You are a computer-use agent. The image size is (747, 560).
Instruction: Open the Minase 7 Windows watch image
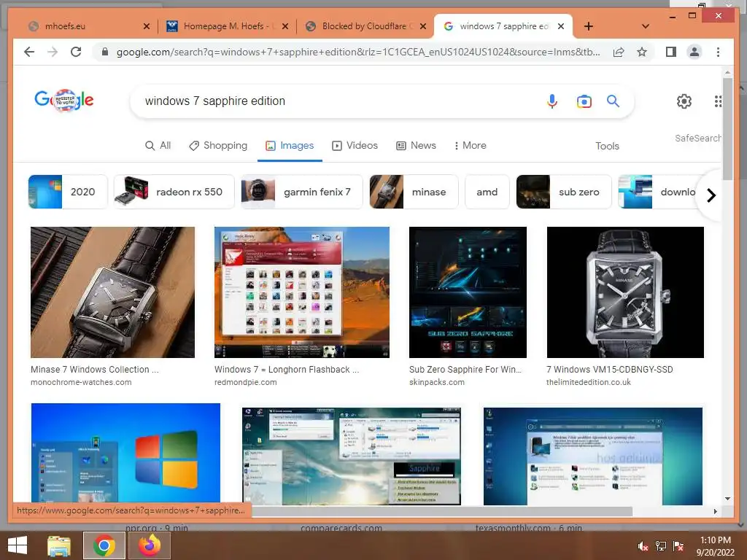tap(112, 292)
